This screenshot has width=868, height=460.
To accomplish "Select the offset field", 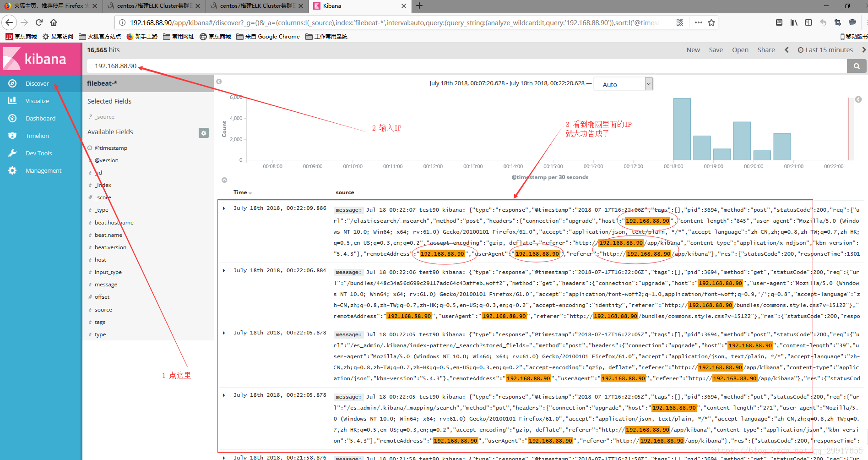I will click(102, 297).
